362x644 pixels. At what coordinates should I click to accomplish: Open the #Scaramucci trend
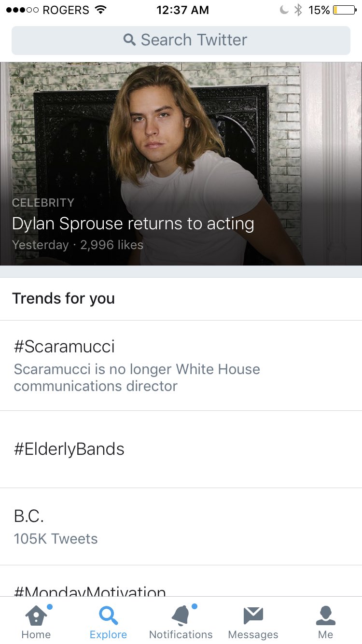click(x=64, y=346)
